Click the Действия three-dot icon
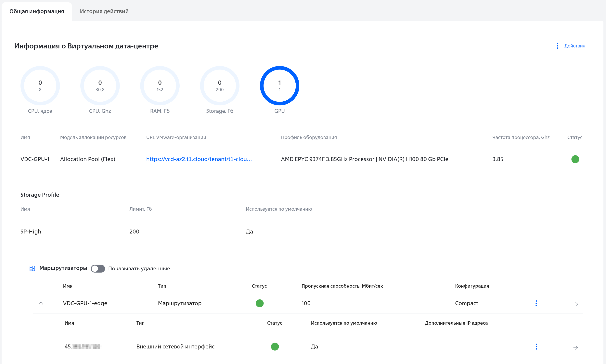 tap(557, 46)
